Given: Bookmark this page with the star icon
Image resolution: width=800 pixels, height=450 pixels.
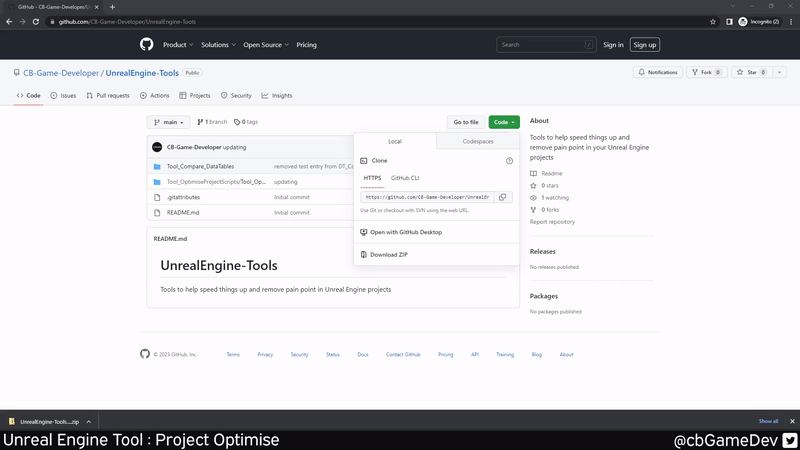Looking at the screenshot, I should (713, 21).
